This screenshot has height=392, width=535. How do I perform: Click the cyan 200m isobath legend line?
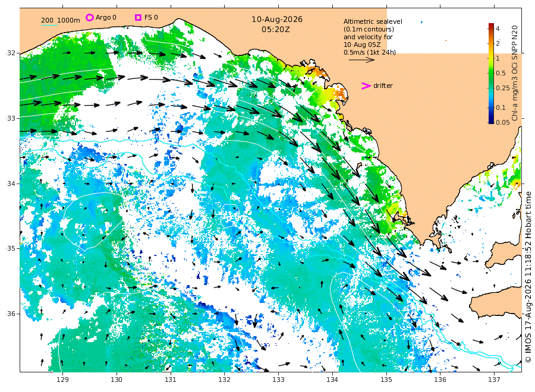(49, 25)
